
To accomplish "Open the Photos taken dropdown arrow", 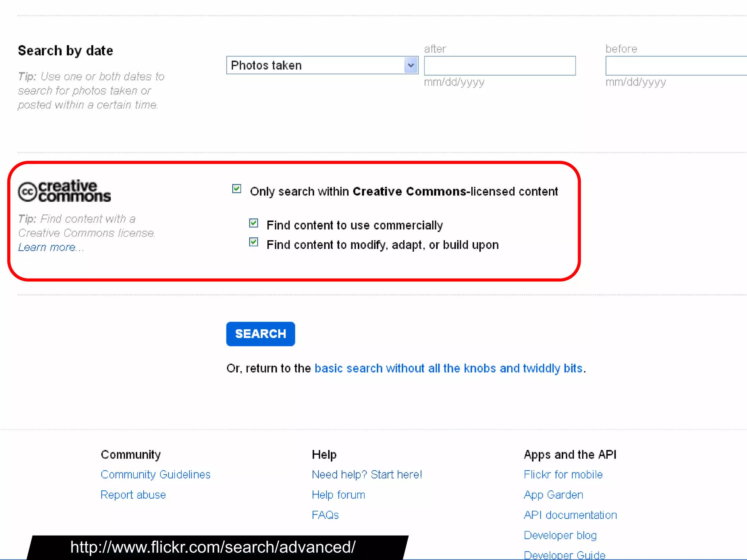I will pyautogui.click(x=411, y=65).
